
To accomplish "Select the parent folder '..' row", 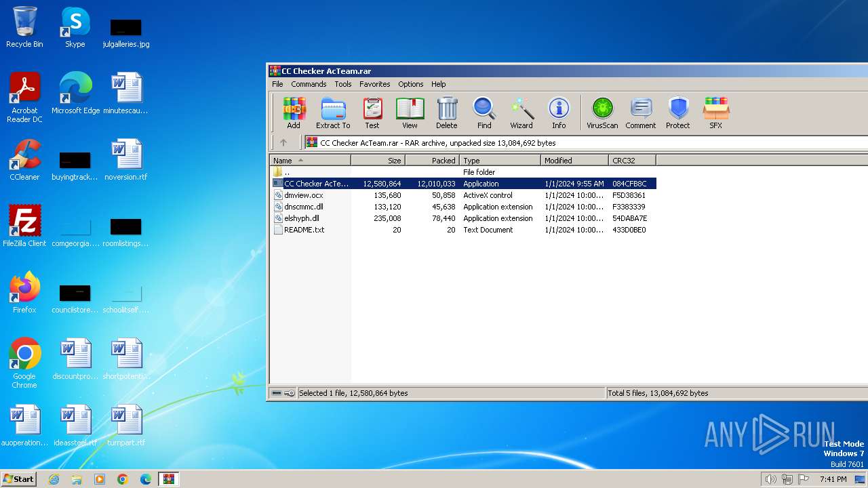I will click(463, 172).
